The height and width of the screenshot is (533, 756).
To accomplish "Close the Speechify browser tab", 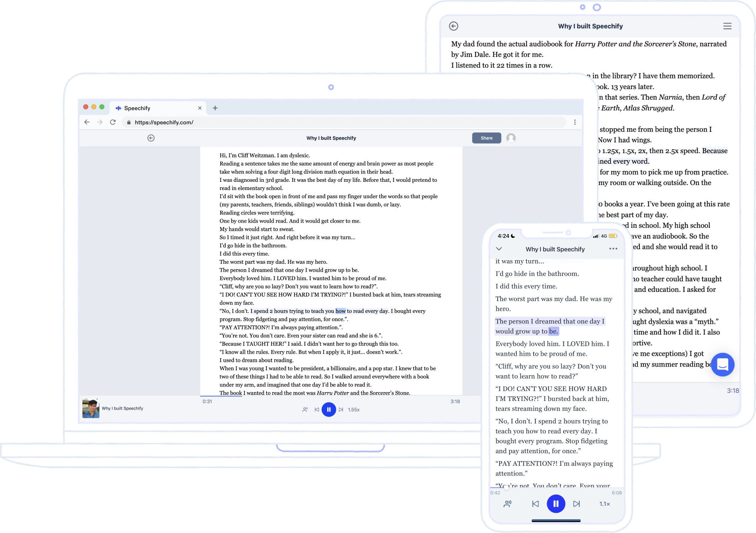I will (x=200, y=108).
